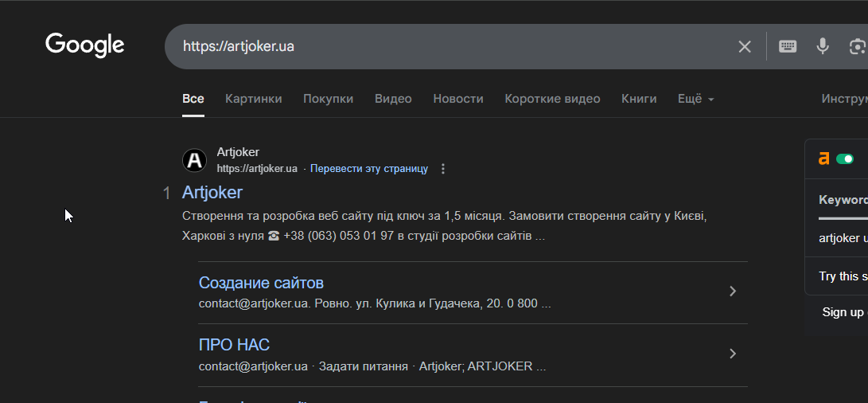Expand the Ещё dropdown menu
Viewport: 868px width, 403px height.
point(696,99)
